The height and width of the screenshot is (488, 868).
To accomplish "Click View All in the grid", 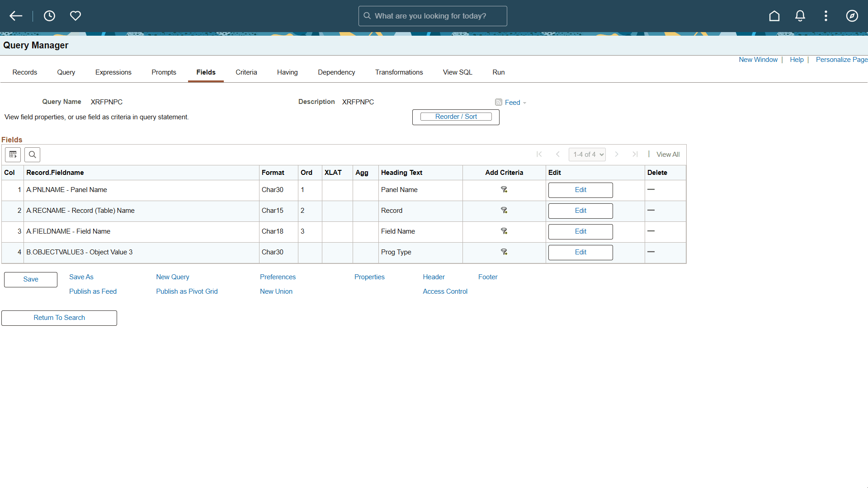I will click(x=668, y=155).
